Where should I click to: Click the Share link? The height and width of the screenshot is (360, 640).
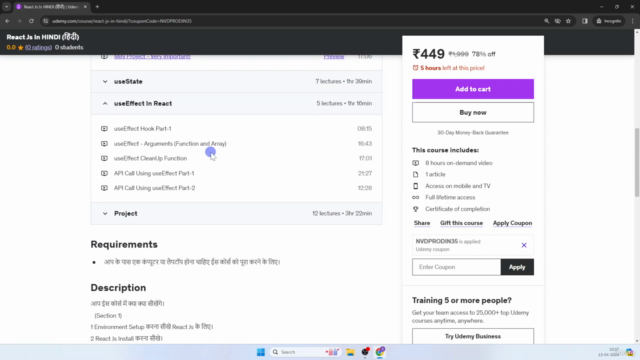click(x=422, y=223)
